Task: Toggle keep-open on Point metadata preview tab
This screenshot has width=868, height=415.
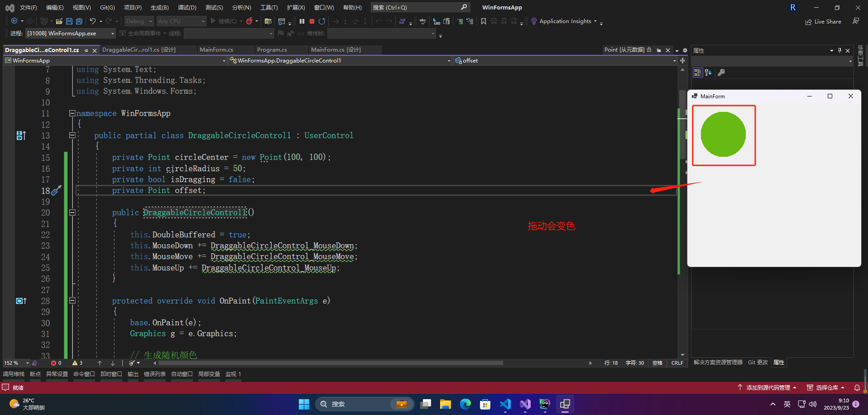Action: [659, 50]
